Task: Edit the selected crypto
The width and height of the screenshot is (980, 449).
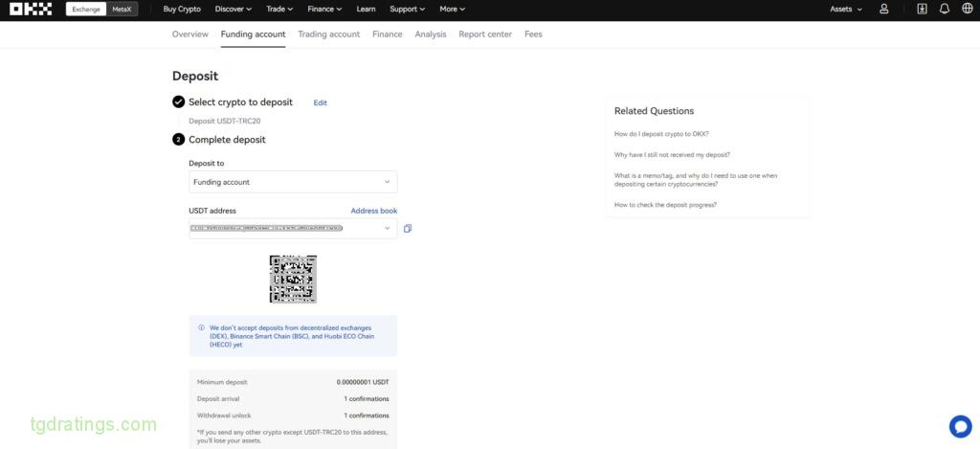Action: [320, 103]
